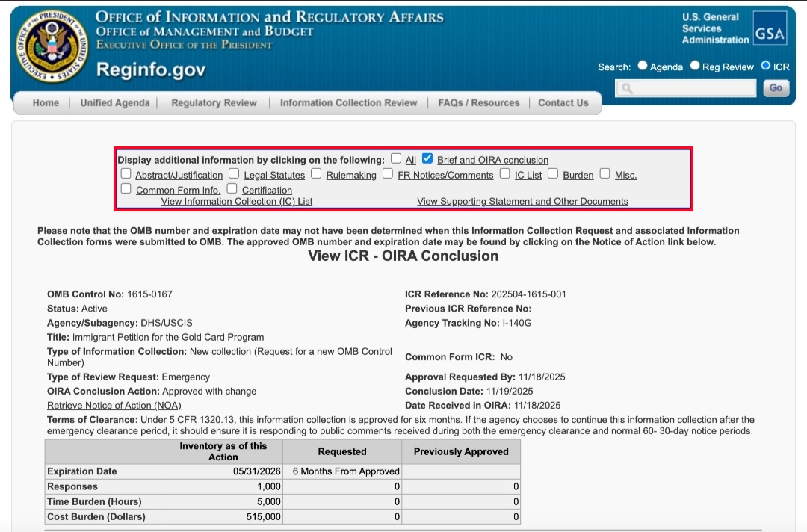Screen dimensions: 807x532
Task: Enable the Burden checkbox
Action: (553, 173)
